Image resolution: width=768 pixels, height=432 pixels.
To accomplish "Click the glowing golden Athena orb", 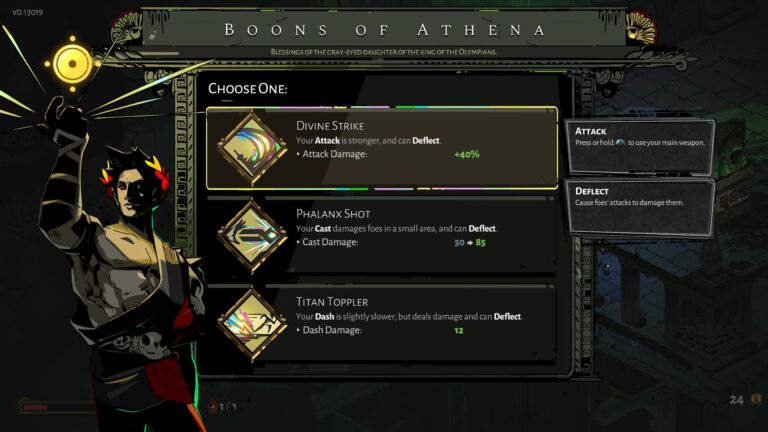I will [x=72, y=64].
